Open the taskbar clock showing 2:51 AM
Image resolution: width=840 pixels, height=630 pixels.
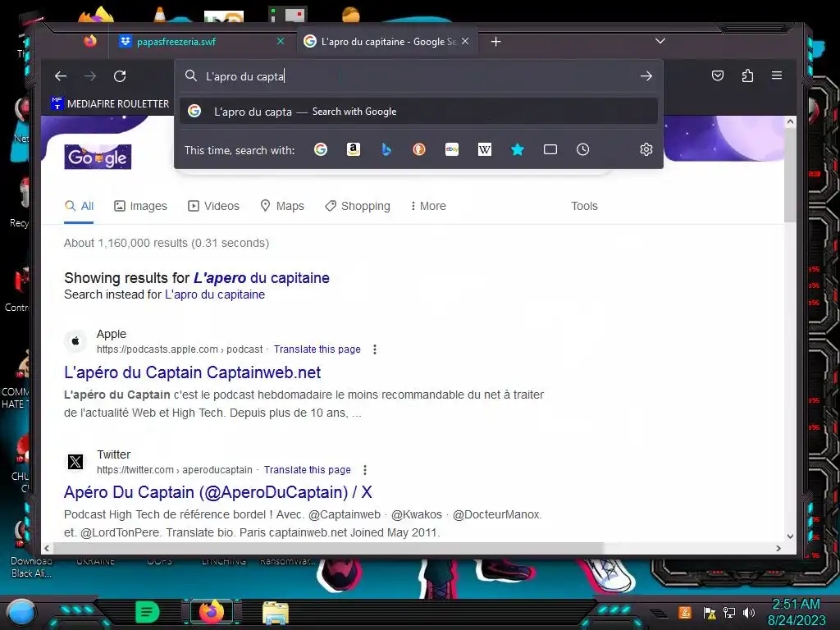click(x=797, y=612)
